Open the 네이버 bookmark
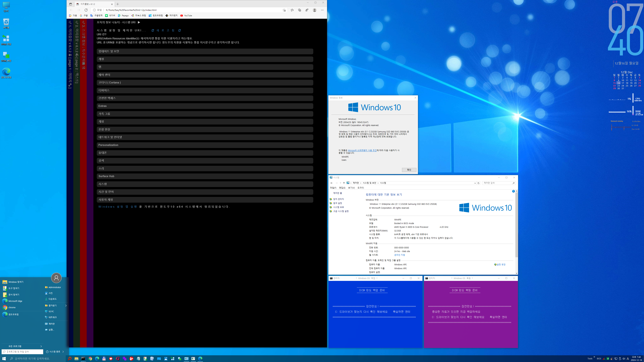 tap(110, 15)
